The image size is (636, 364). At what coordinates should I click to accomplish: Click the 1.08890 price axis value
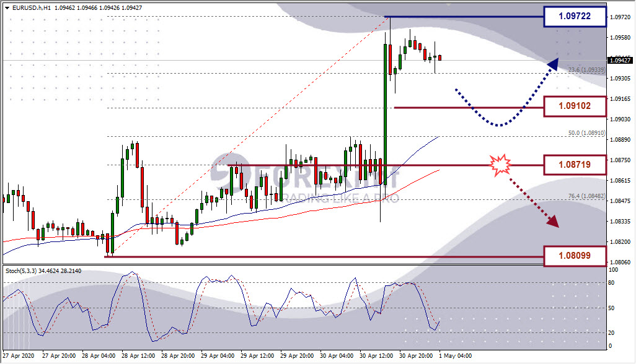tap(620, 140)
